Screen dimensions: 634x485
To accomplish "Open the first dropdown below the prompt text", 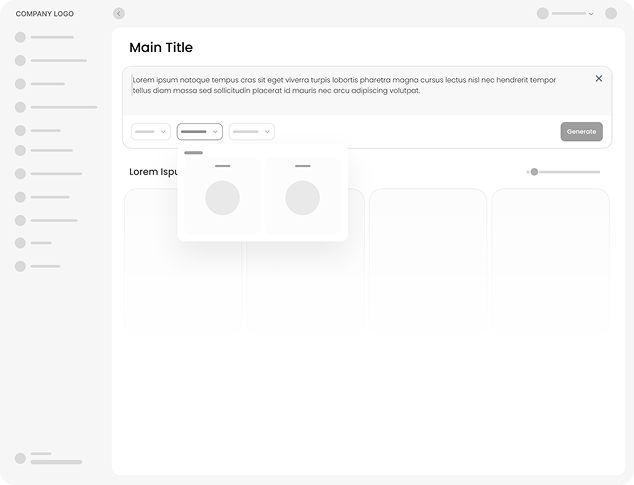I will pyautogui.click(x=151, y=131).
